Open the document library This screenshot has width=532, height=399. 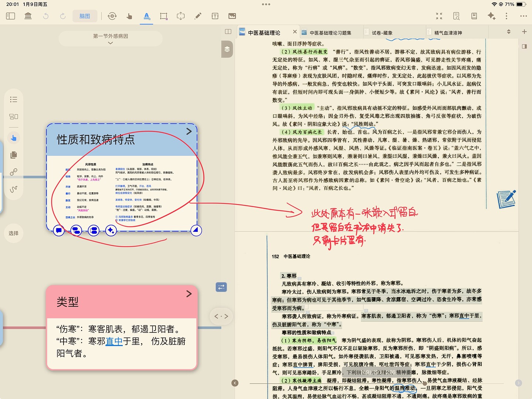[28, 16]
